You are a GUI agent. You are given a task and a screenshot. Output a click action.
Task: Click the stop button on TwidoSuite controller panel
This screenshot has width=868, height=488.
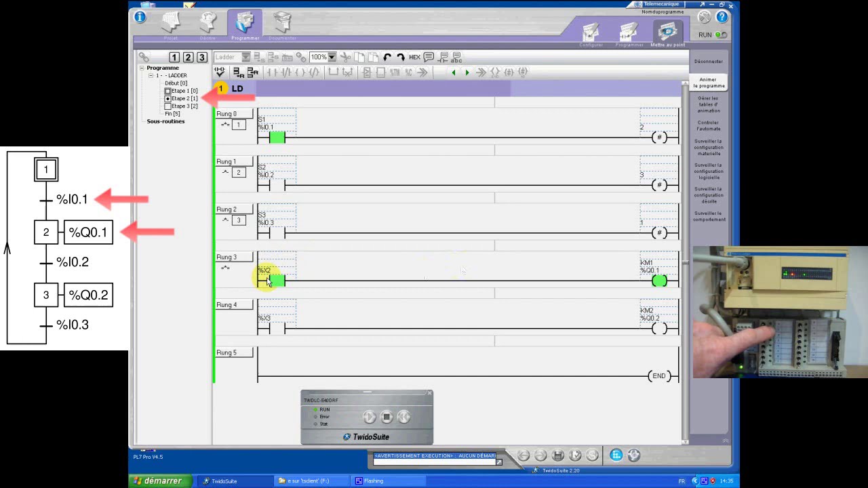tap(387, 418)
